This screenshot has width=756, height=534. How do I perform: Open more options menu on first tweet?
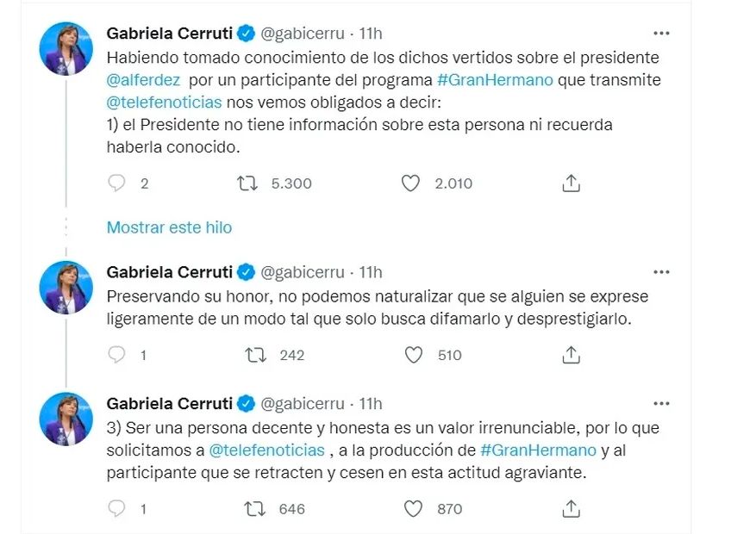(661, 34)
